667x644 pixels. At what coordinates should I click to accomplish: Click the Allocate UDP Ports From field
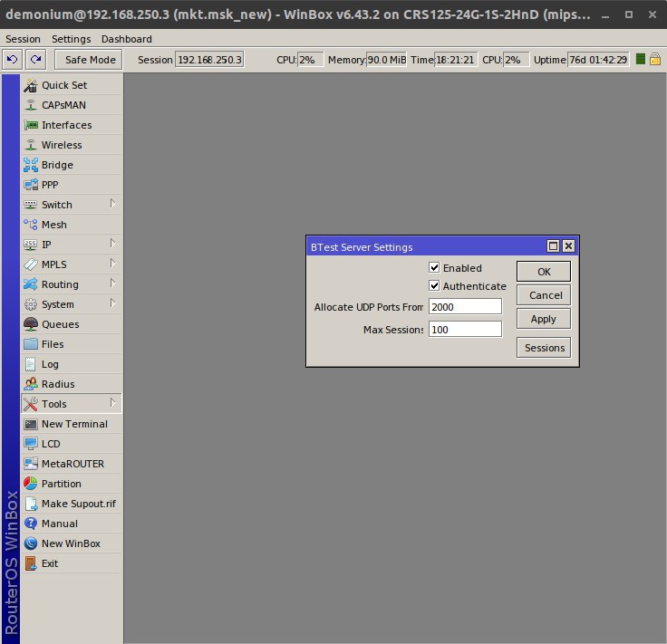tap(465, 306)
